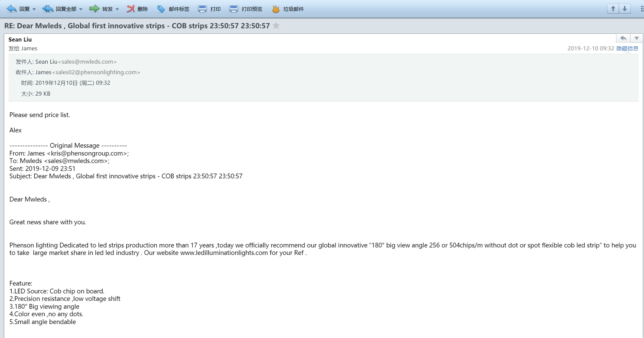Screen dimensions: 644x338
Task: Click the 发给 James recipient line
Action: click(23, 48)
